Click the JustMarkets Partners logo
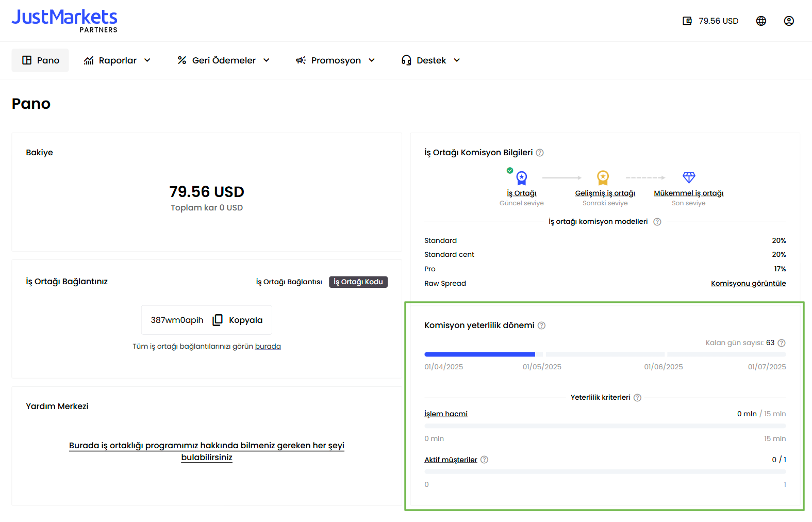Screen dimensions: 812x522 (64, 21)
